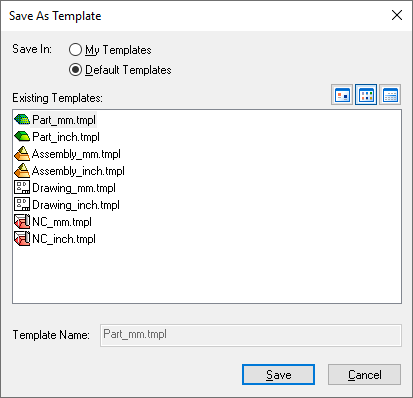Select Assembly_mm.tmpl in the list
Screen dimensions: 413x398
coord(76,154)
